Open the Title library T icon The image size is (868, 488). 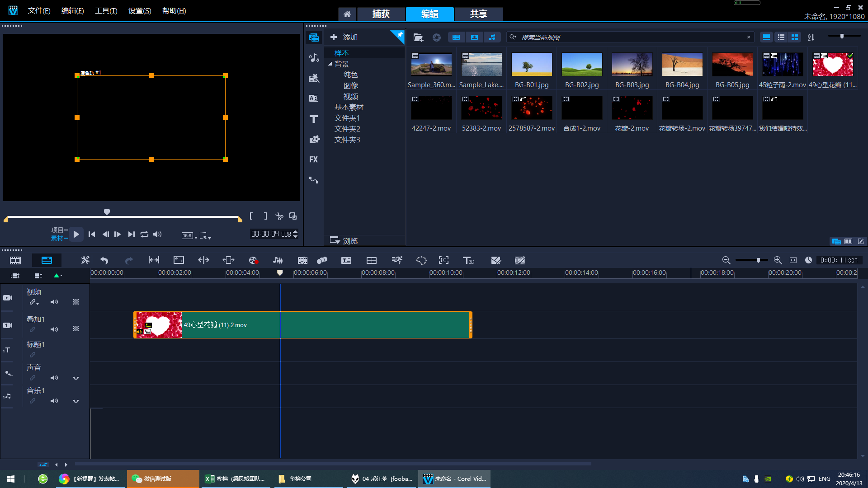314,119
